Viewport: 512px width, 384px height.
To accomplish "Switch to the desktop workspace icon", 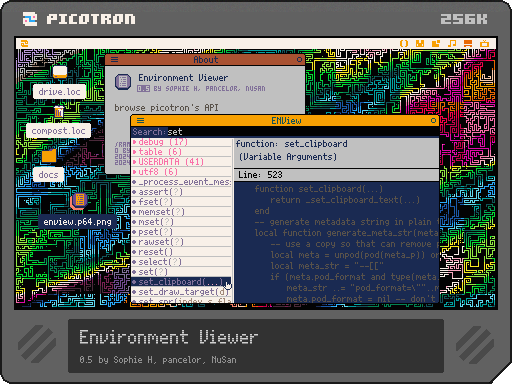I will [x=468, y=43].
